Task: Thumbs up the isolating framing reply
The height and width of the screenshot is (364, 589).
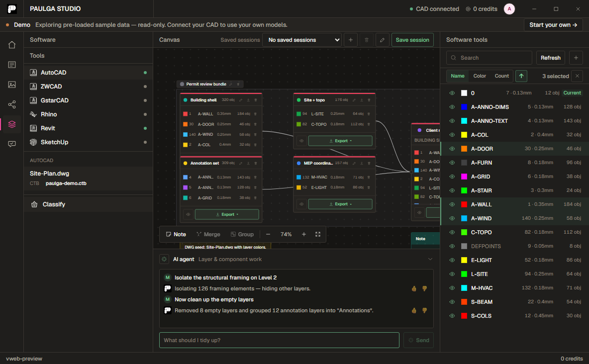Action: [414, 289]
